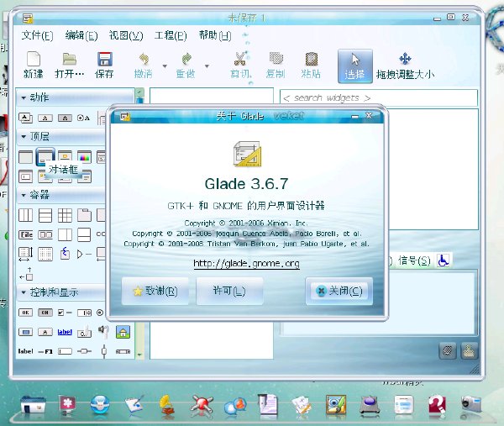Select the highlighted Dialog (对话框) widget icon
This screenshot has height=426, width=504.
[x=45, y=157]
